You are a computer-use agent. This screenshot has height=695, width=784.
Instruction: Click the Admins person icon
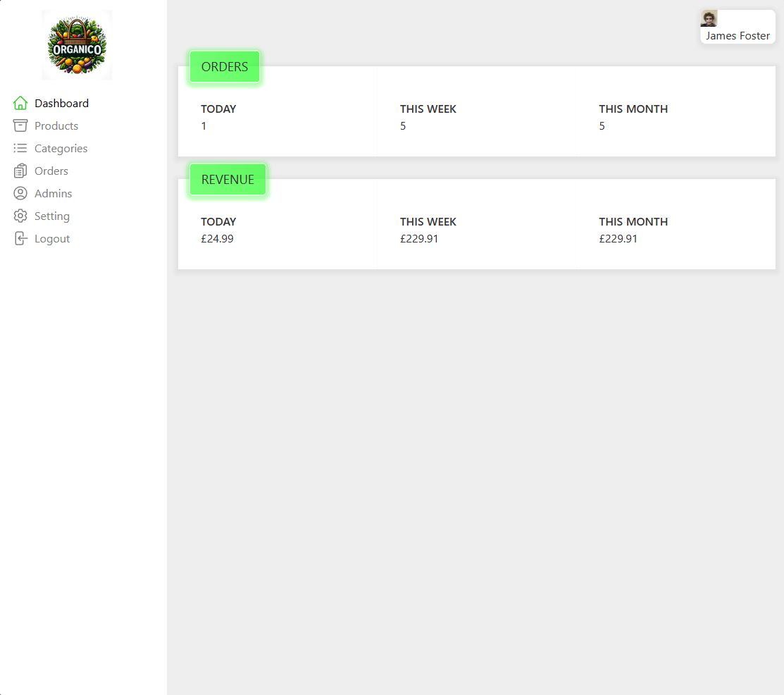pos(20,193)
